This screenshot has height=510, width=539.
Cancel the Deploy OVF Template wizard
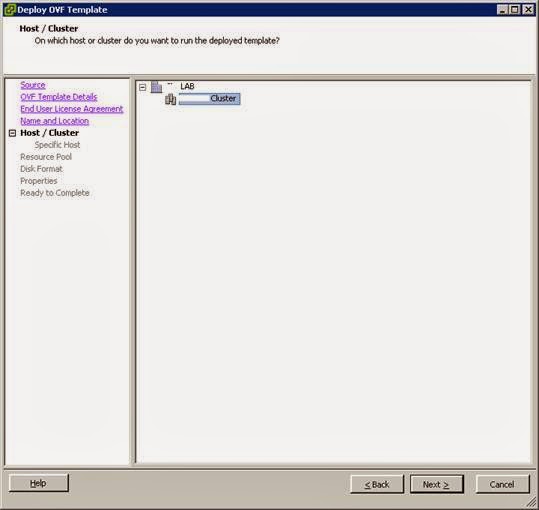pos(502,484)
